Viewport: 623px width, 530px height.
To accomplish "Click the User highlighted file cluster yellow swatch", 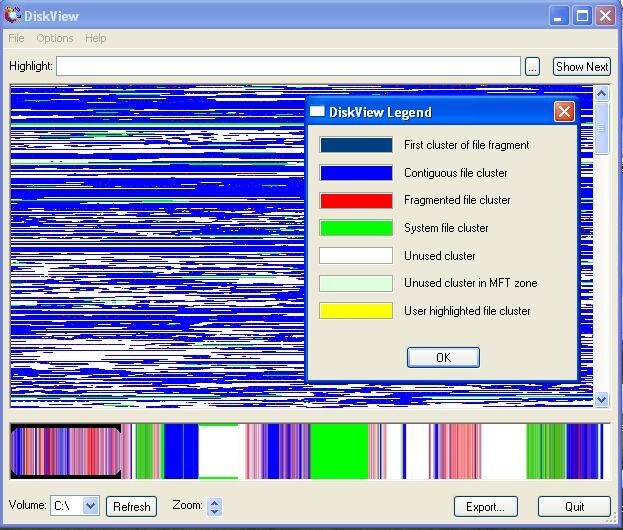I will click(356, 311).
